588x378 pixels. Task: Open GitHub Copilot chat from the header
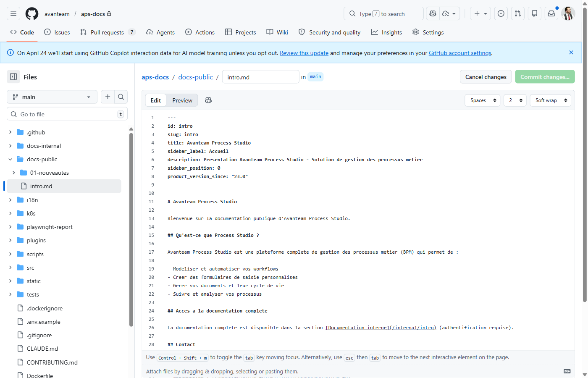click(x=433, y=13)
